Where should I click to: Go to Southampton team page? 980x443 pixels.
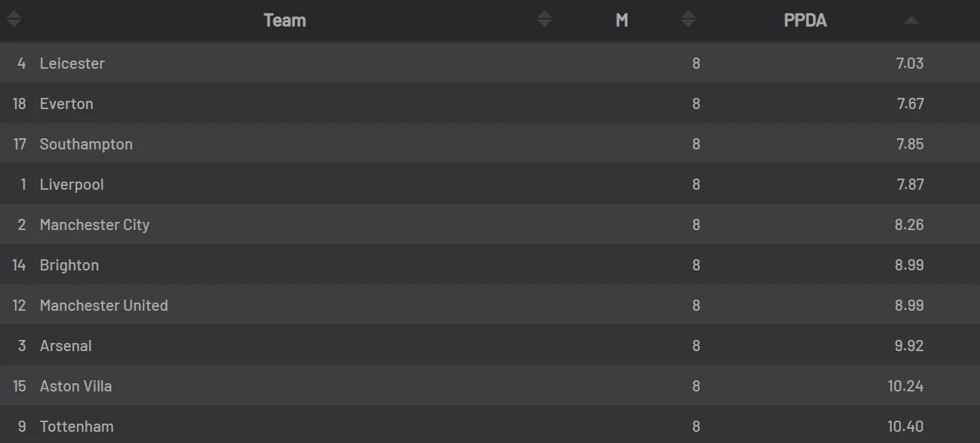click(x=86, y=144)
